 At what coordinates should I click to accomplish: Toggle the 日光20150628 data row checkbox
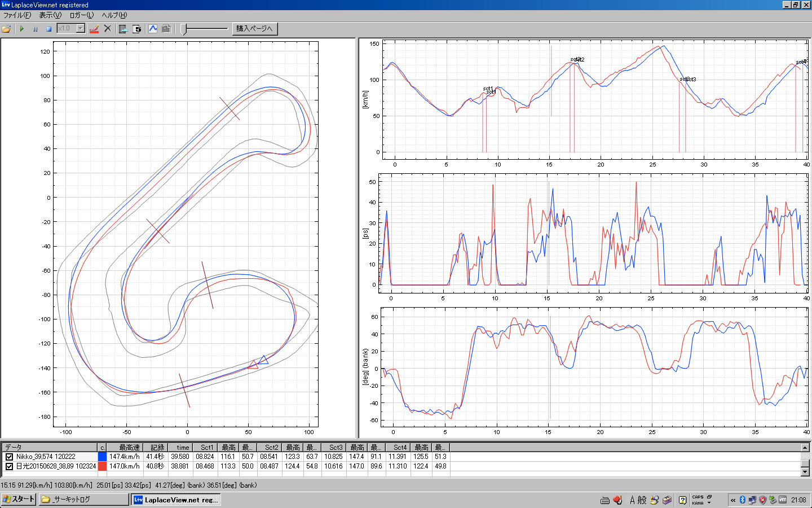[x=9, y=466]
